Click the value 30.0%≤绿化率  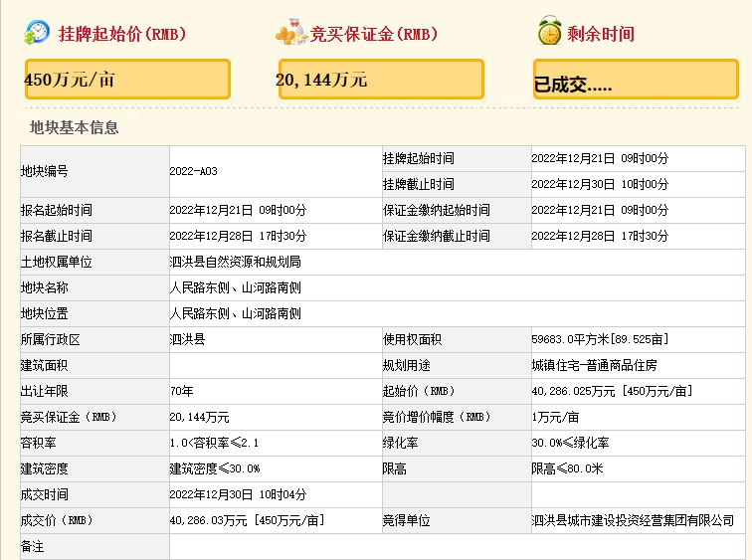tap(570, 443)
